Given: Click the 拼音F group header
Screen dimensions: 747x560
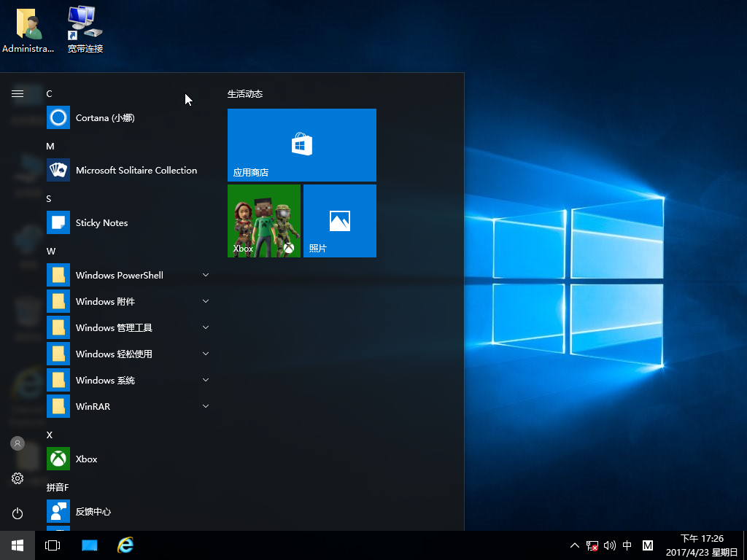Looking at the screenshot, I should coord(58,487).
